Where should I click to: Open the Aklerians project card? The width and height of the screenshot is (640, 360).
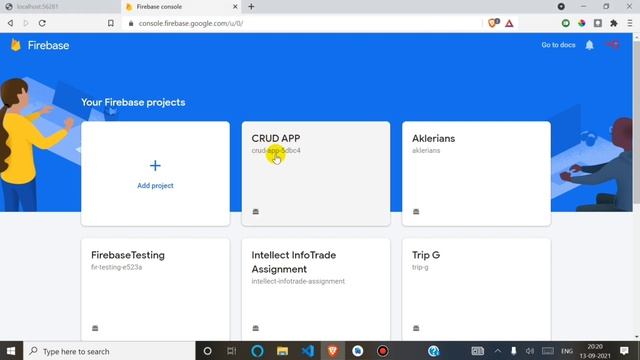476,173
